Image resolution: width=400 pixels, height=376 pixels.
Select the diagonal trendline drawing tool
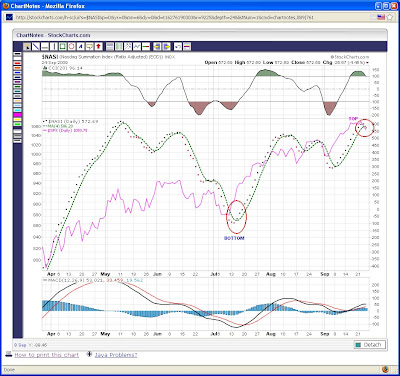[x=36, y=47]
